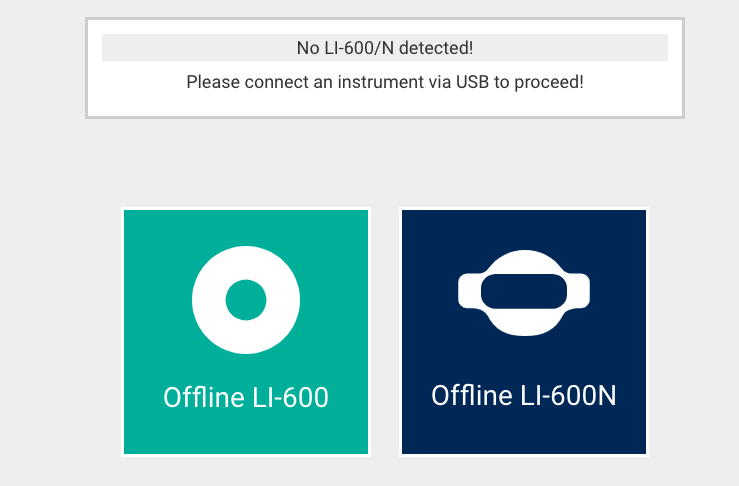Open the teal Offline LI-600 tile
The width and height of the screenshot is (739, 486).
[x=246, y=332]
